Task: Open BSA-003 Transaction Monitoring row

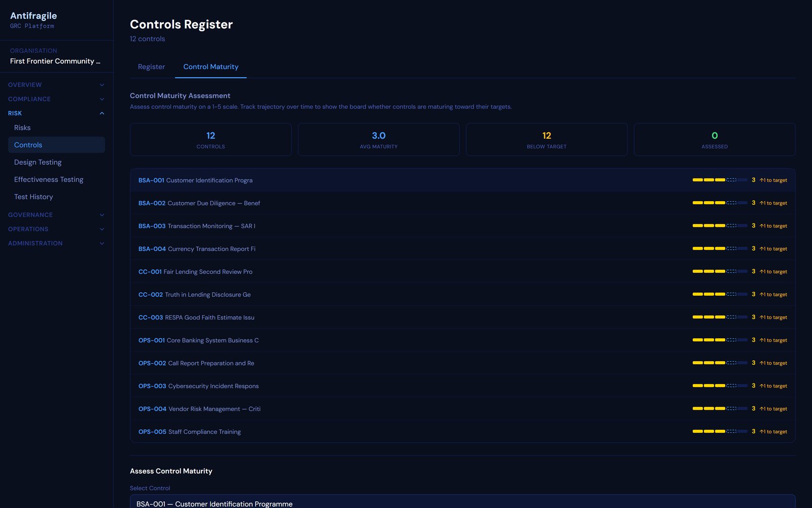Action: [462, 226]
